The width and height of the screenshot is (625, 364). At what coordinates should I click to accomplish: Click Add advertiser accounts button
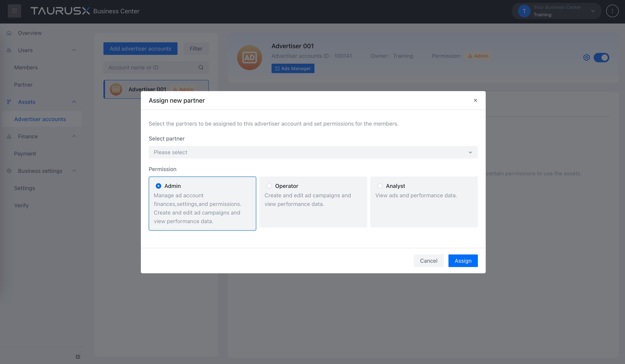pos(140,49)
